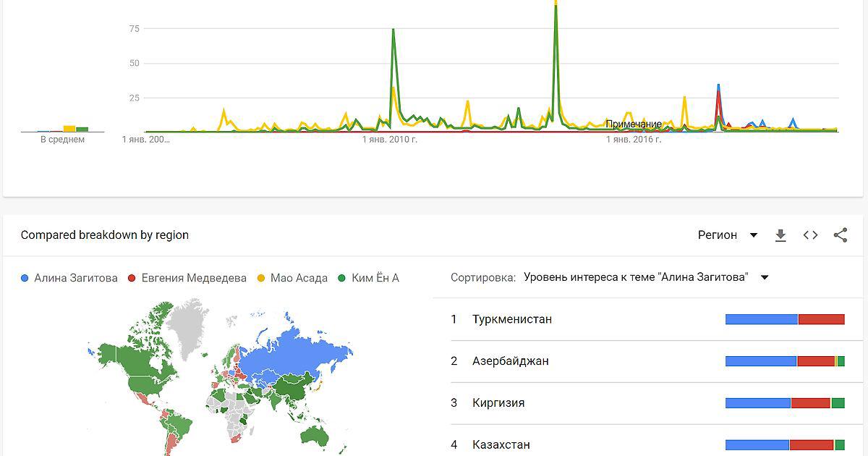Click Азербайджан's red interest bar segment

click(815, 361)
